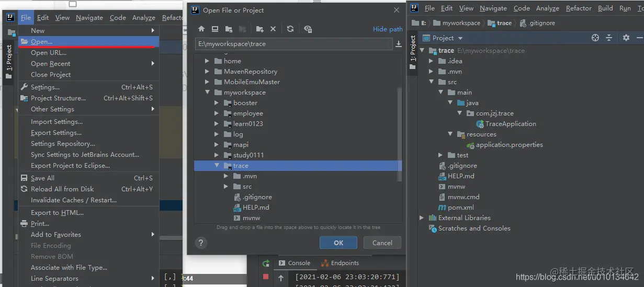The width and height of the screenshot is (644, 287).
Task: Collapse the resources folder in Project panel
Action: coord(450,134)
